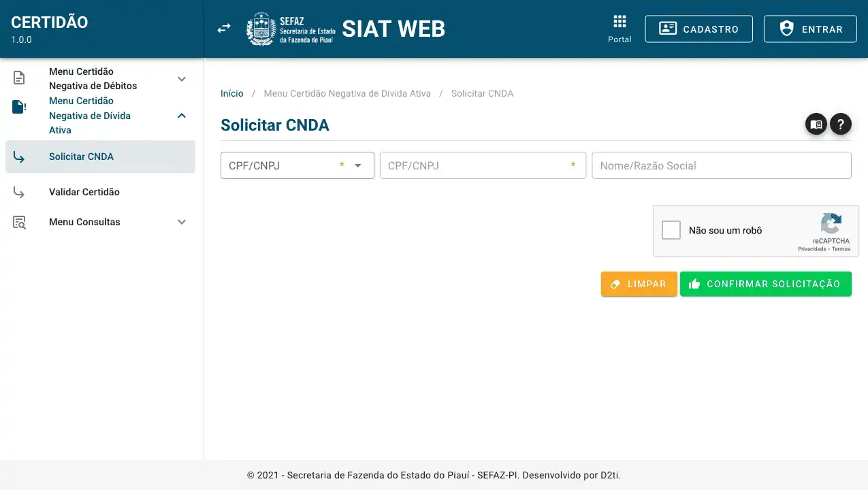The width and height of the screenshot is (868, 490).
Task: Click the SEFAZ Piauí coat of arms logo
Action: pyautogui.click(x=260, y=29)
